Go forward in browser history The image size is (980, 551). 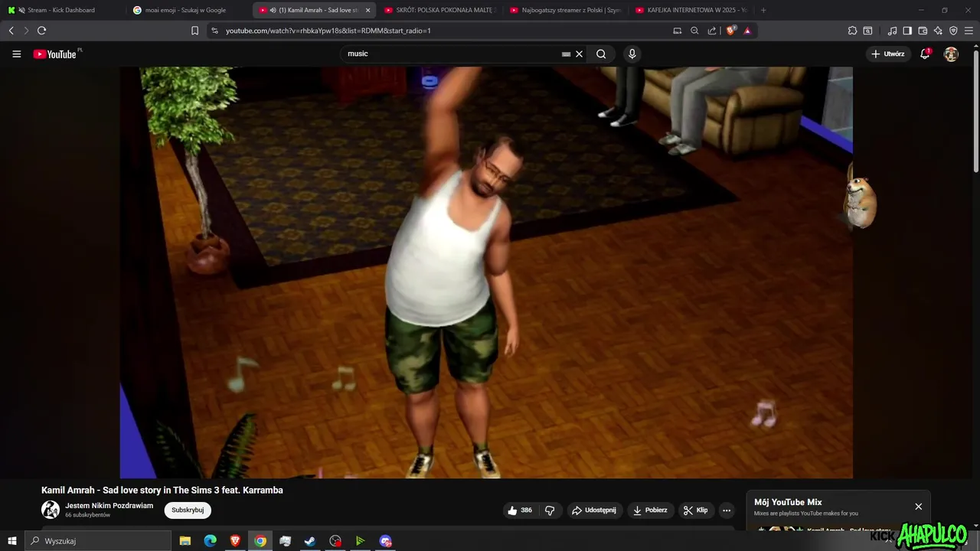26,31
